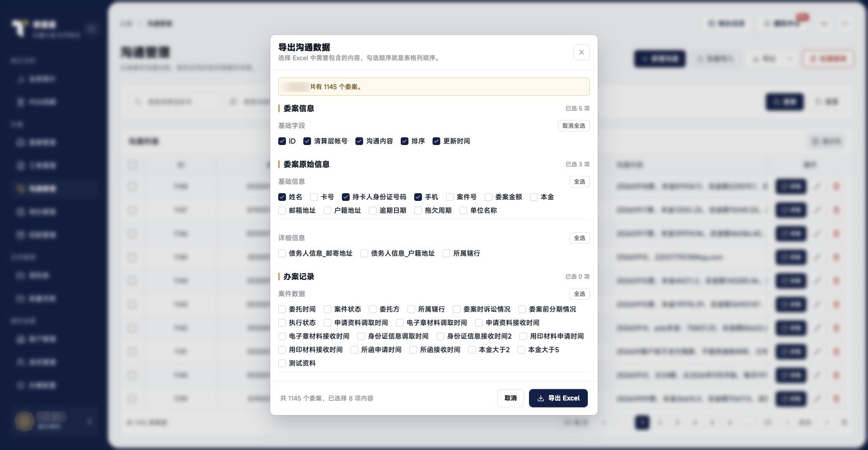Toggle off the 更新时间 checkbox
Screen dimensions: 868x450
coord(436,141)
